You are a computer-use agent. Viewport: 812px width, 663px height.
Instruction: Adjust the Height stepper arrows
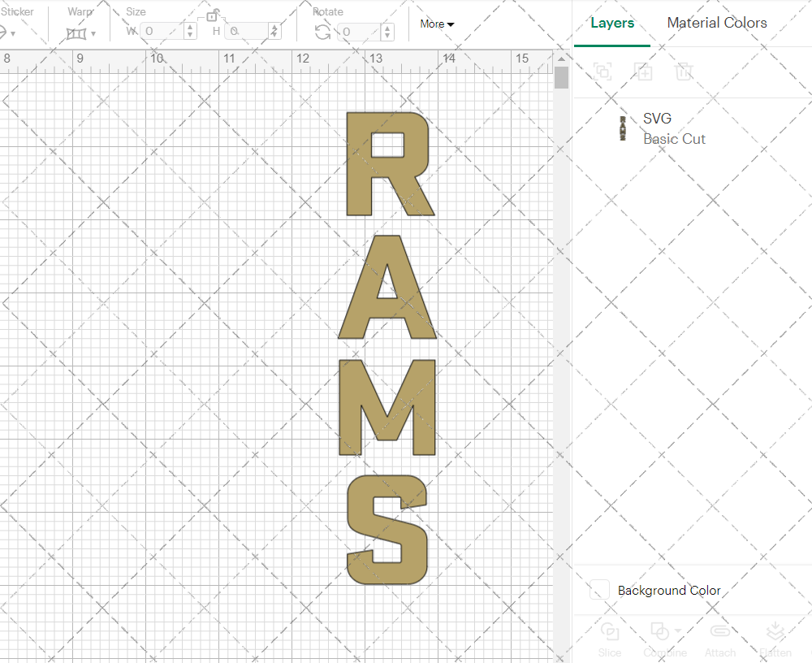click(x=274, y=31)
